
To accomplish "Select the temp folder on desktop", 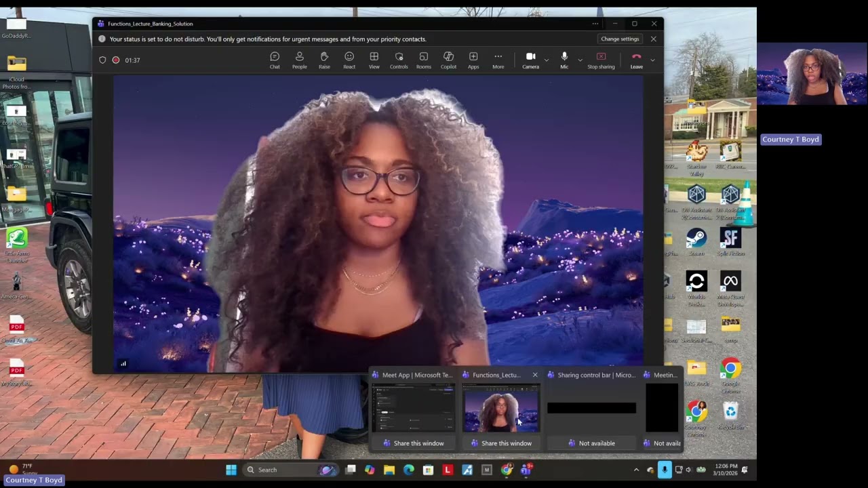I will coord(730,329).
